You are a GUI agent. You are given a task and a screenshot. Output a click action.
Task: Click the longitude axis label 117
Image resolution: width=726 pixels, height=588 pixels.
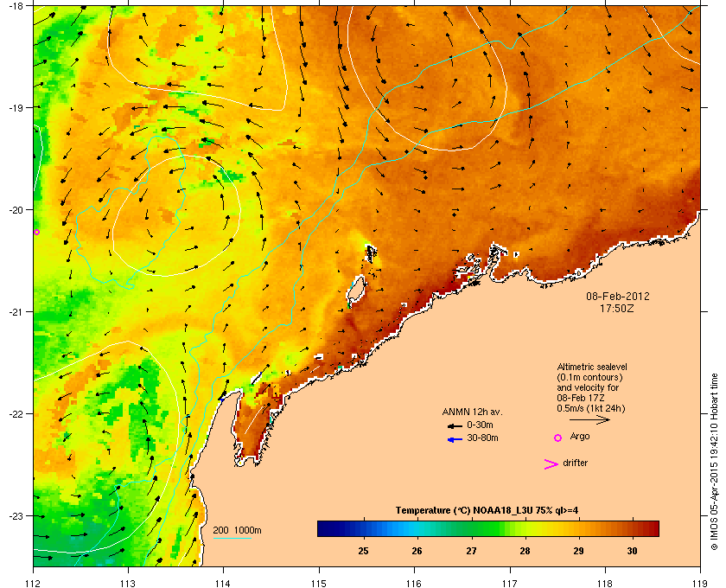pyautogui.click(x=510, y=584)
